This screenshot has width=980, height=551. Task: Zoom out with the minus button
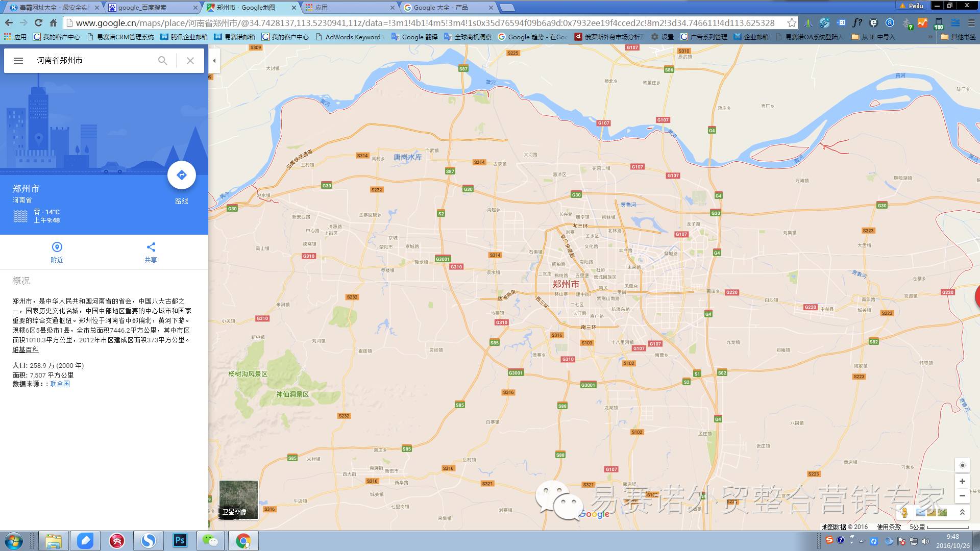pos(962,495)
